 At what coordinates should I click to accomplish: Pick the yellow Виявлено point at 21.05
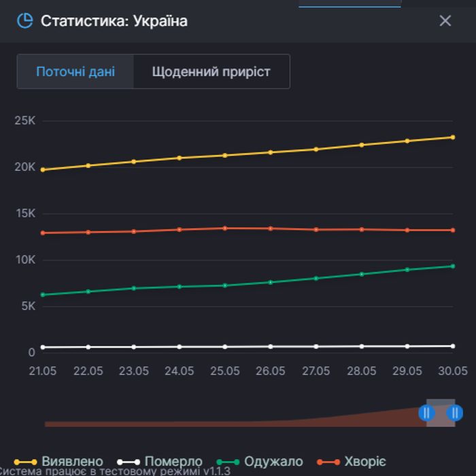43,169
